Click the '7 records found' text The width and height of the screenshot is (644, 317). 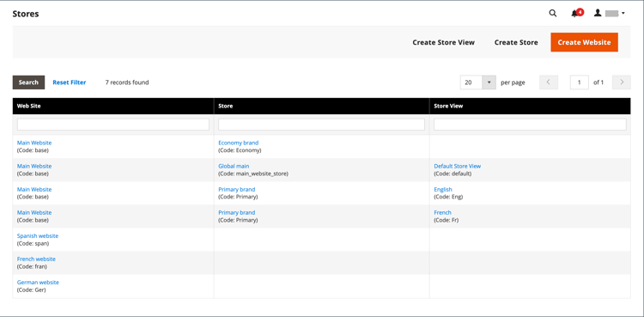(x=127, y=82)
